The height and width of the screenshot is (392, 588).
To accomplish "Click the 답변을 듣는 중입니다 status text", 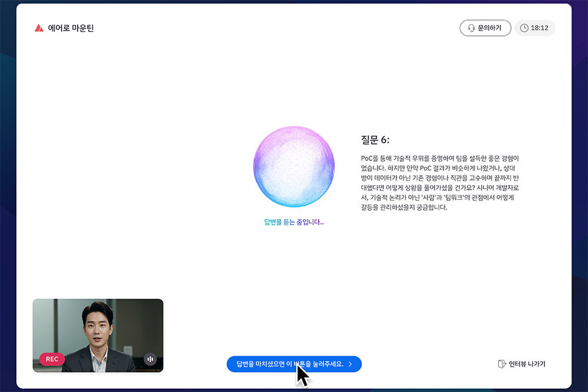I will [x=294, y=222].
